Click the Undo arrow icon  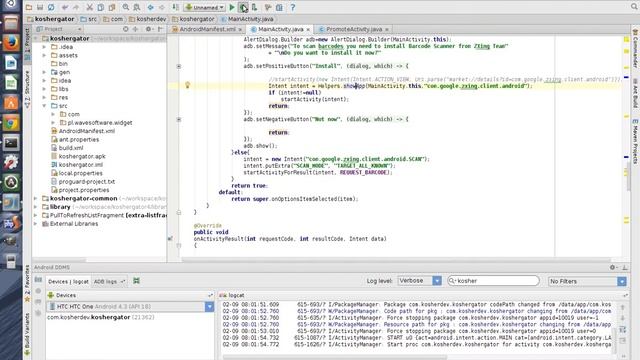[x=65, y=7]
